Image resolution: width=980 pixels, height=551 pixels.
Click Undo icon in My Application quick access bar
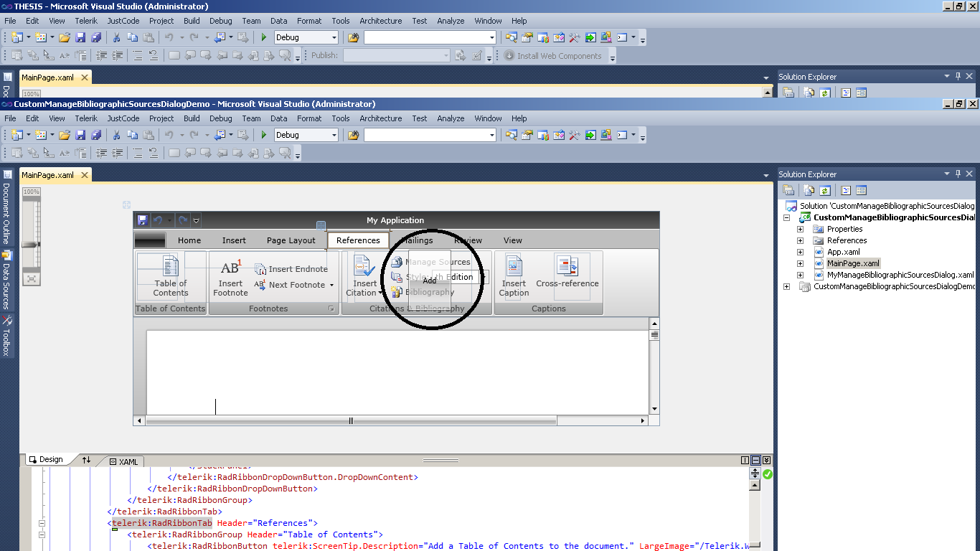(x=158, y=220)
